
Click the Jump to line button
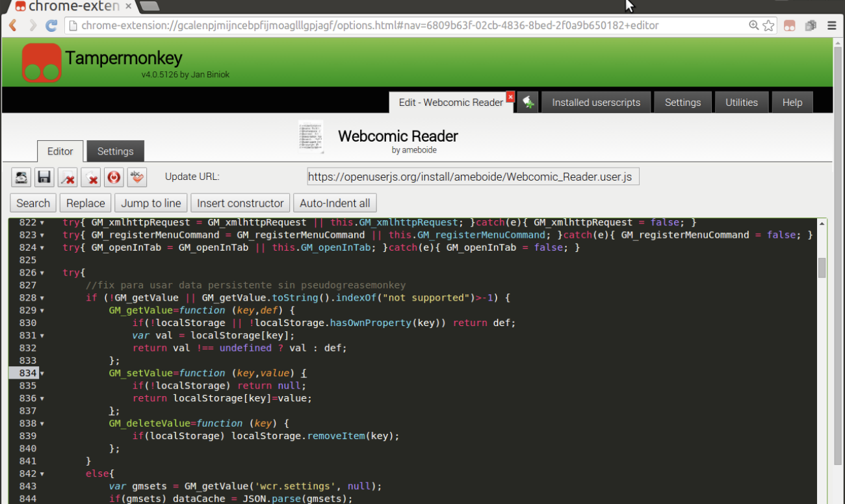click(x=151, y=203)
